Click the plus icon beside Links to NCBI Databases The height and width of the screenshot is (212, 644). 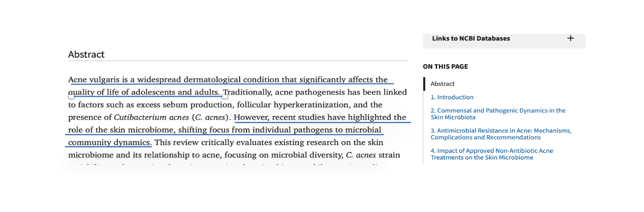(x=571, y=38)
